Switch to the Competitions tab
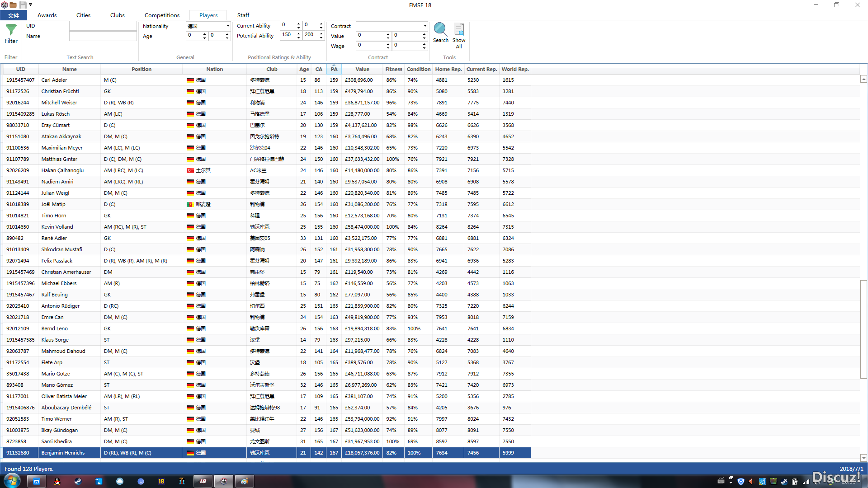Screen dimensions: 868x488 pyautogui.click(x=162, y=15)
